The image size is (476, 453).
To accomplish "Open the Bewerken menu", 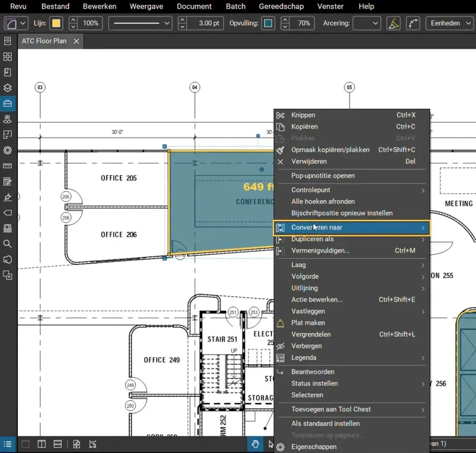I will click(x=99, y=6).
